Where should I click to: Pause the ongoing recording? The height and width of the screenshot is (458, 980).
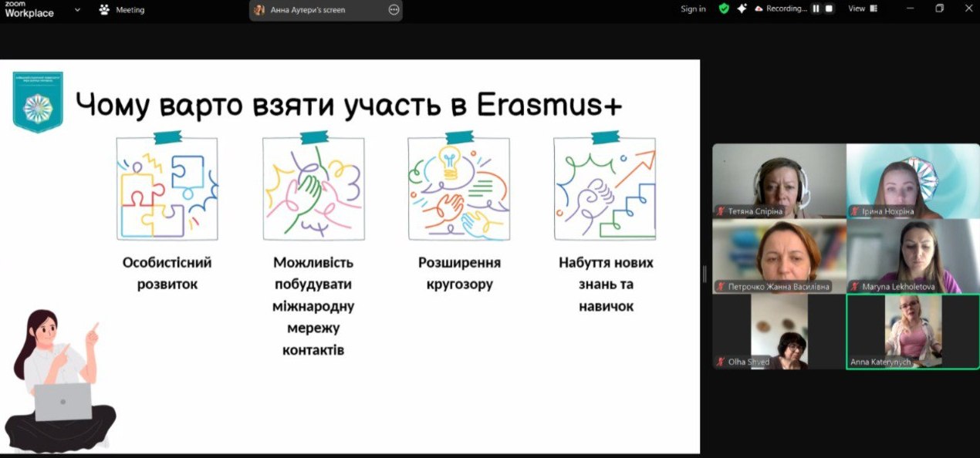pos(816,8)
